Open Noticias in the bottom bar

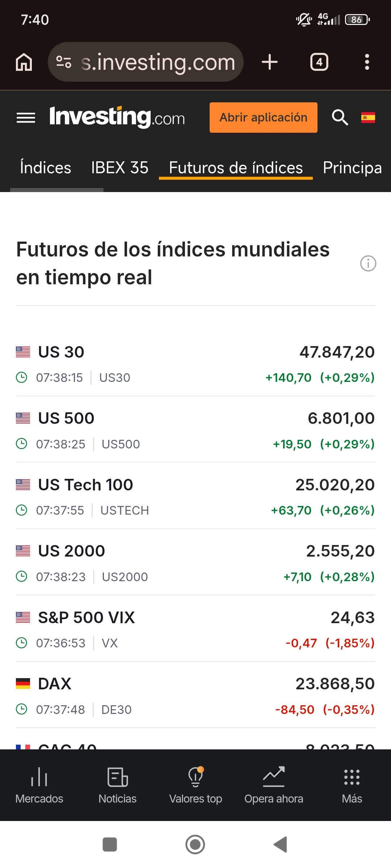[117, 786]
